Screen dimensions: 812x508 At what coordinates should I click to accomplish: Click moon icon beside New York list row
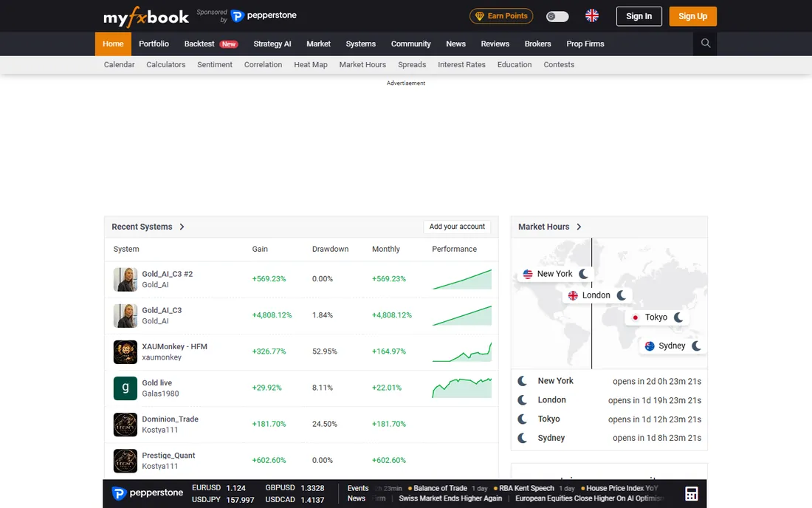[x=523, y=381]
